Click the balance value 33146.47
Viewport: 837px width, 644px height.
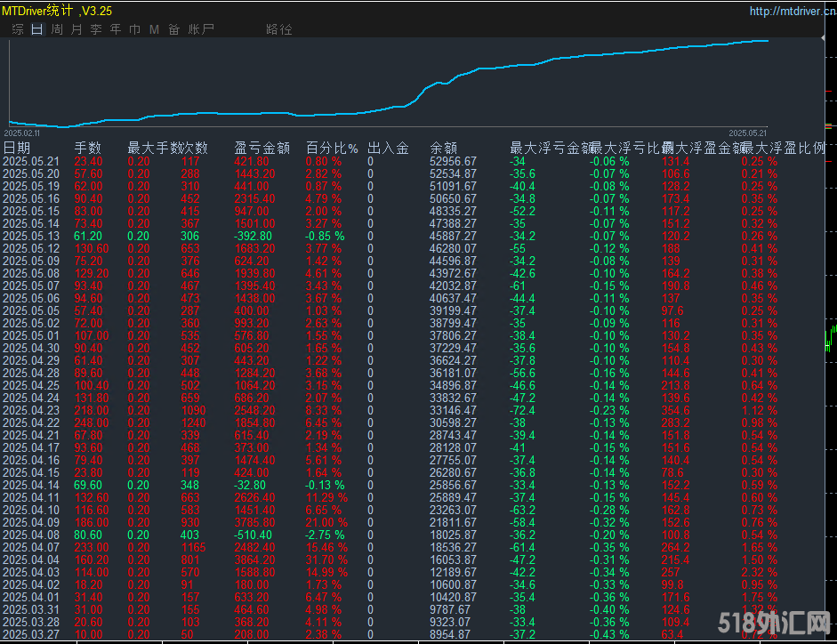454,411
